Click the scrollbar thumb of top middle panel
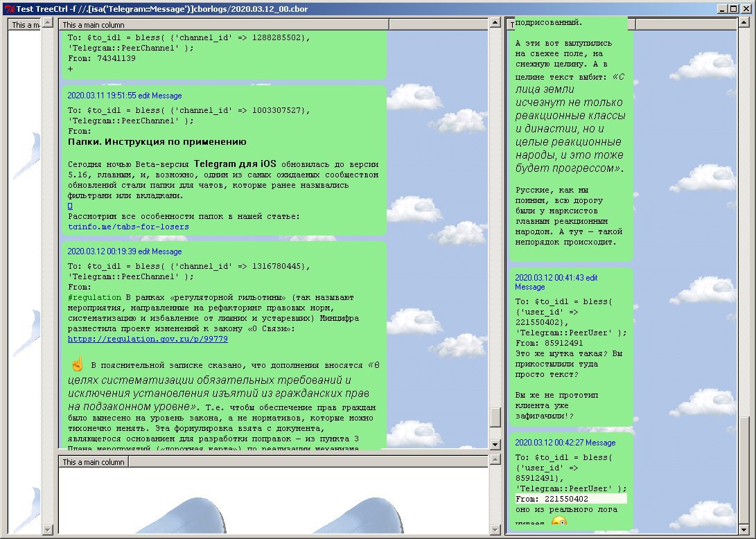The image size is (756, 539). click(x=495, y=418)
